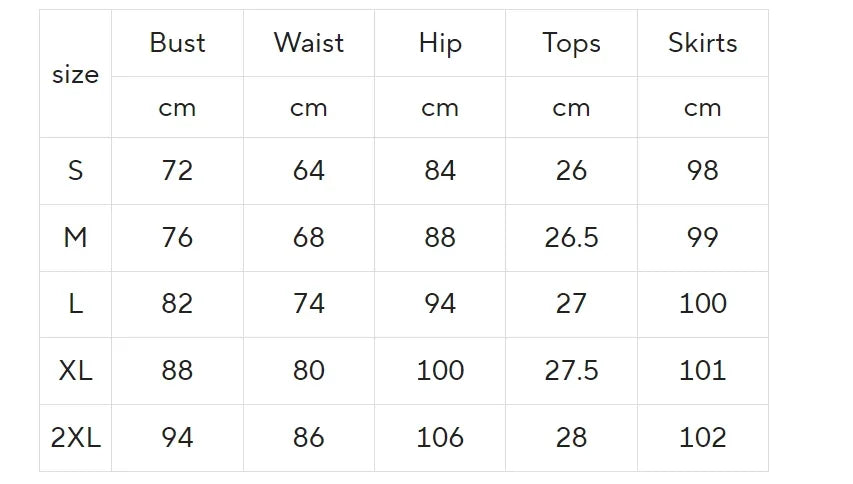Click the tops value 27.5 for size XL
The width and height of the screenshot is (853, 484).
click(x=571, y=371)
